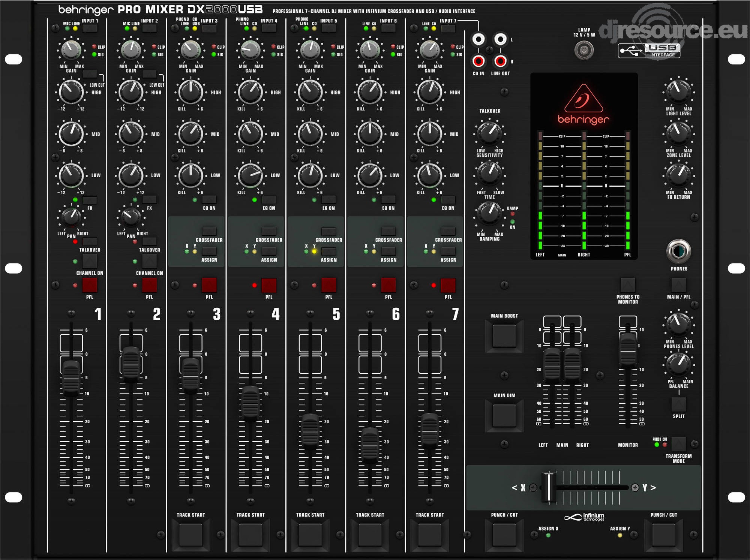Click the channel 6 HIGH EQ knob
Screen dimensions: 750x560
point(370,92)
